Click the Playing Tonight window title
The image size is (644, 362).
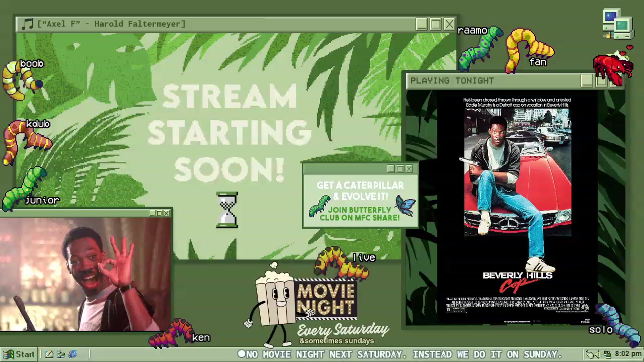point(452,81)
